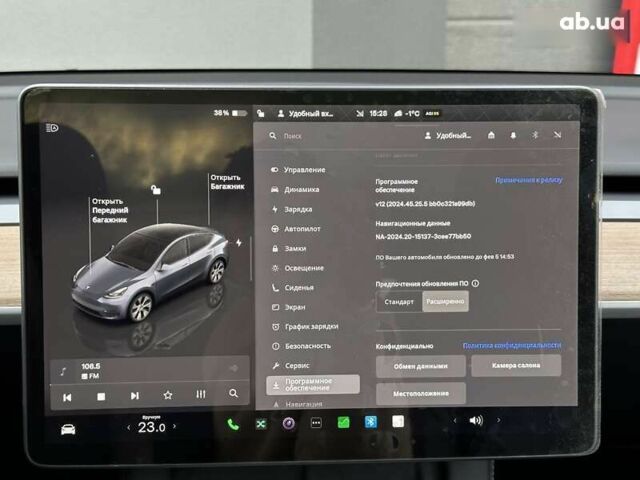This screenshot has height=480, width=640.
Task: Tap the car lock icon above vehicle
Action: (156, 189)
